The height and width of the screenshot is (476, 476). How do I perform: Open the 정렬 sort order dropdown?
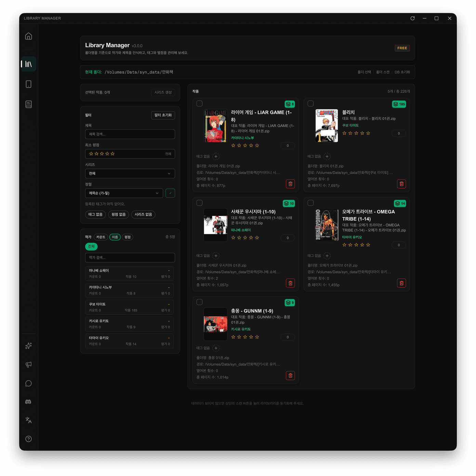(x=124, y=193)
